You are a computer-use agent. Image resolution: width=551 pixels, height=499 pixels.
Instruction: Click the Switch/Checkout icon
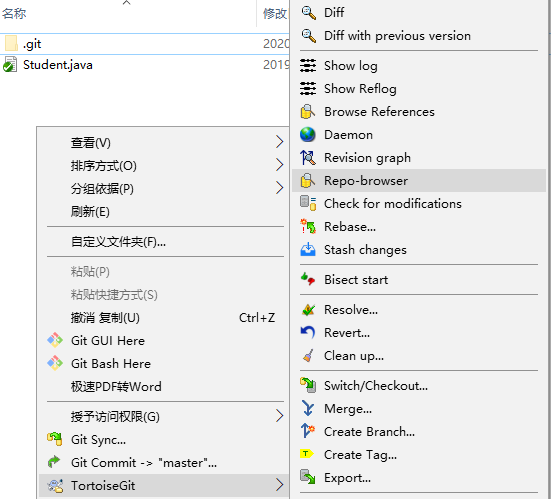tap(308, 385)
